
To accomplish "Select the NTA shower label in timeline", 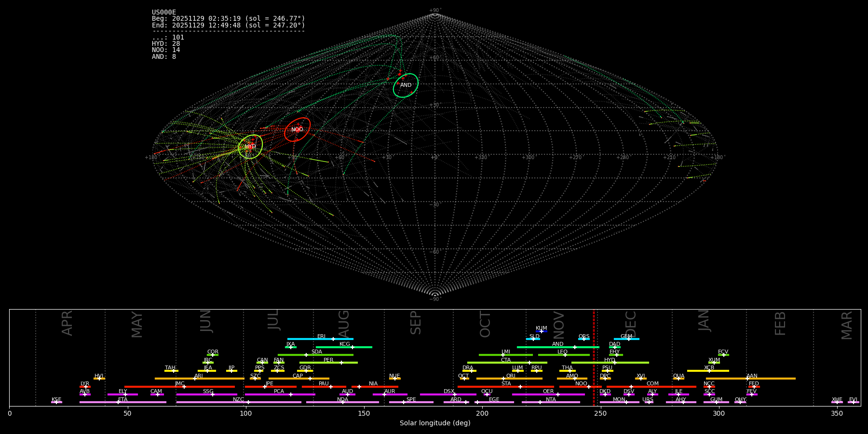I will point(551,400).
